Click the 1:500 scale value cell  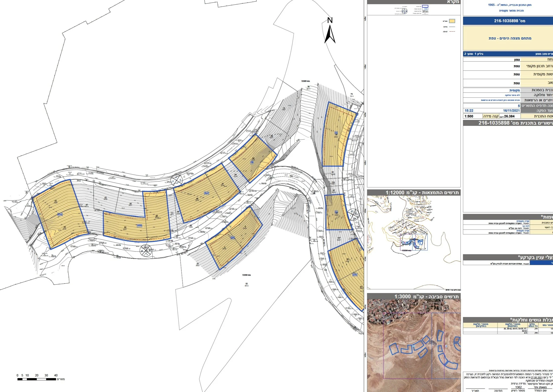(469, 116)
